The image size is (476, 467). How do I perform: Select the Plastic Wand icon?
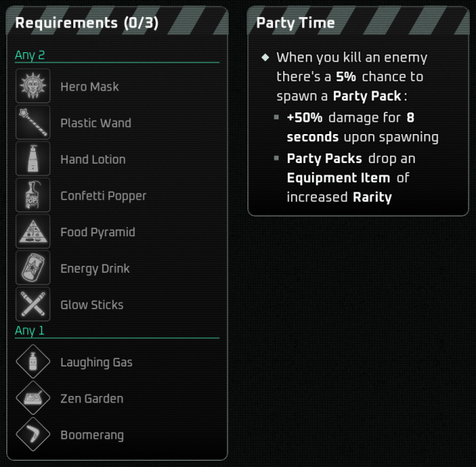(x=33, y=123)
